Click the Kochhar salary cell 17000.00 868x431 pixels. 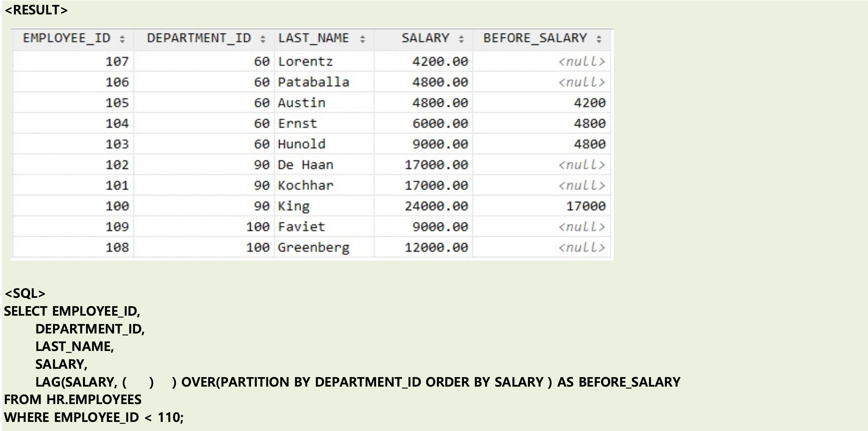(x=436, y=186)
